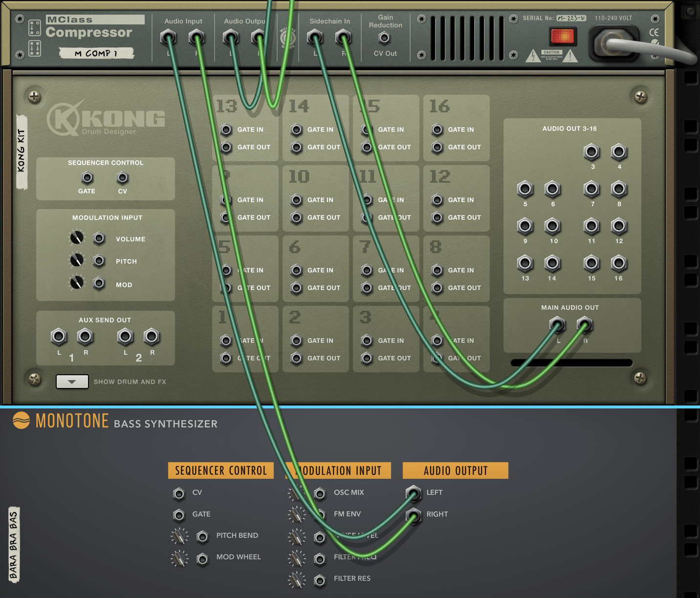
Task: Click the Kong Sequencer Control CV jack
Action: pos(123,178)
